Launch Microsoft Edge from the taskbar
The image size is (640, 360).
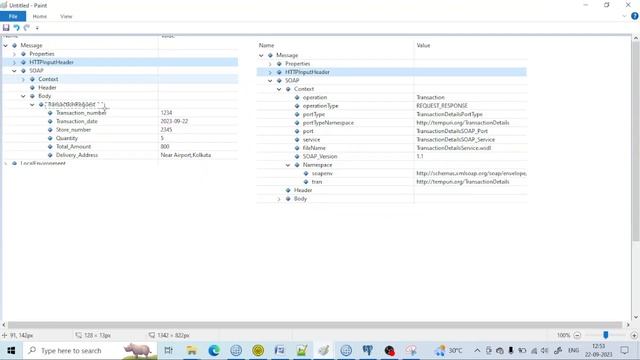(213, 350)
